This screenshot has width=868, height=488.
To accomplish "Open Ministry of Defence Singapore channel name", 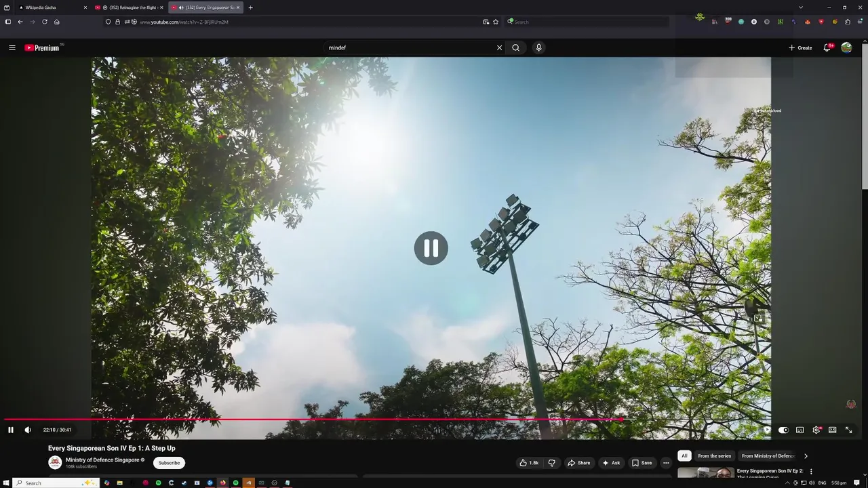I will click(102, 460).
